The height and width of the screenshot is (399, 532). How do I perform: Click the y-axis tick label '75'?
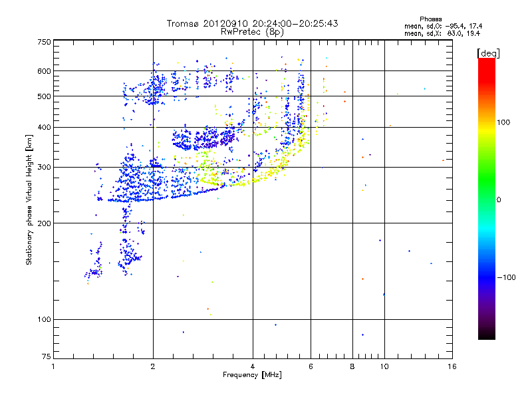coord(47,356)
